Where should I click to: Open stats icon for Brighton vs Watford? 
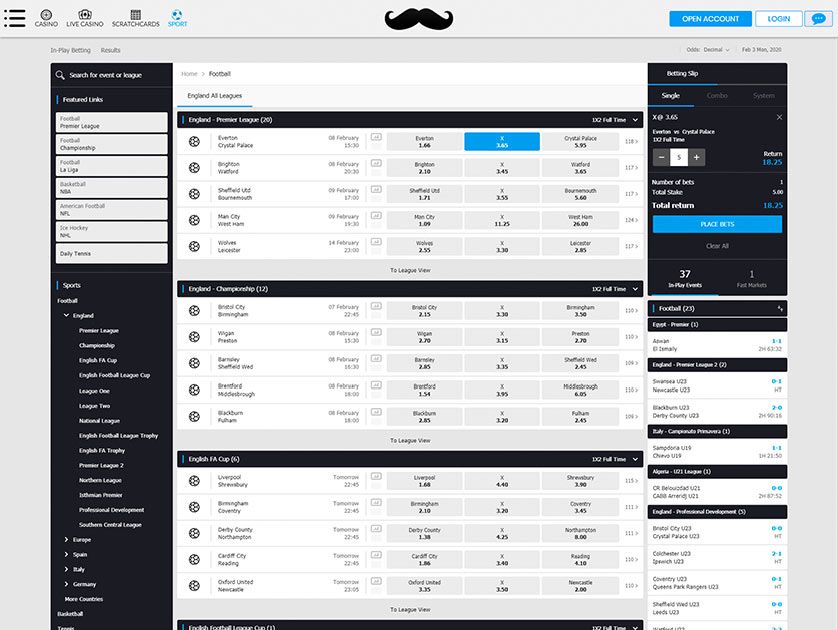point(376,164)
